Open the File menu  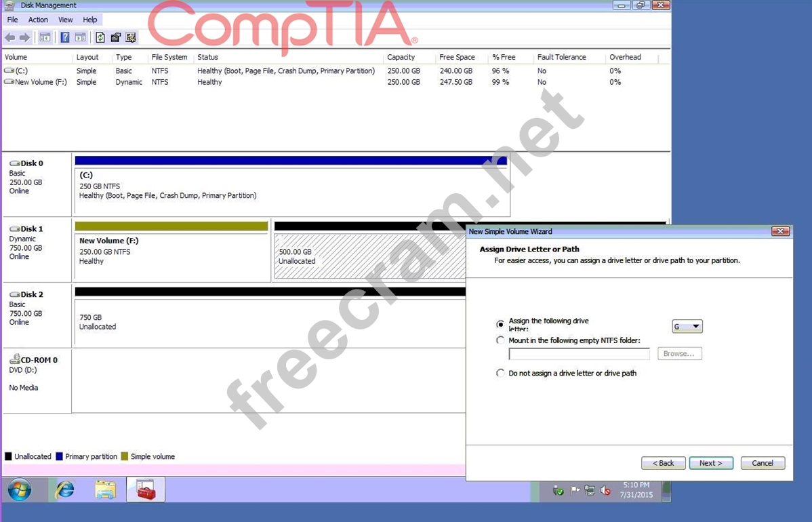point(12,20)
